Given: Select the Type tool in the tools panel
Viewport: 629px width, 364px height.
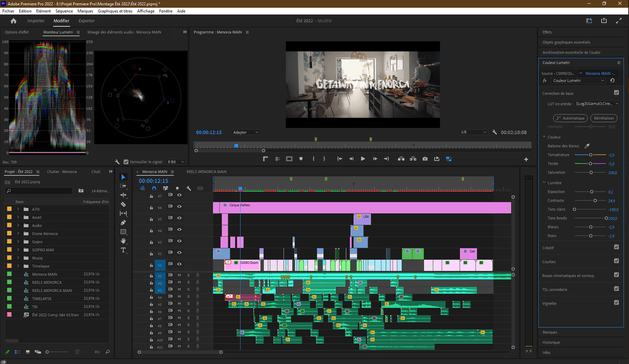Looking at the screenshot, I should point(123,250).
